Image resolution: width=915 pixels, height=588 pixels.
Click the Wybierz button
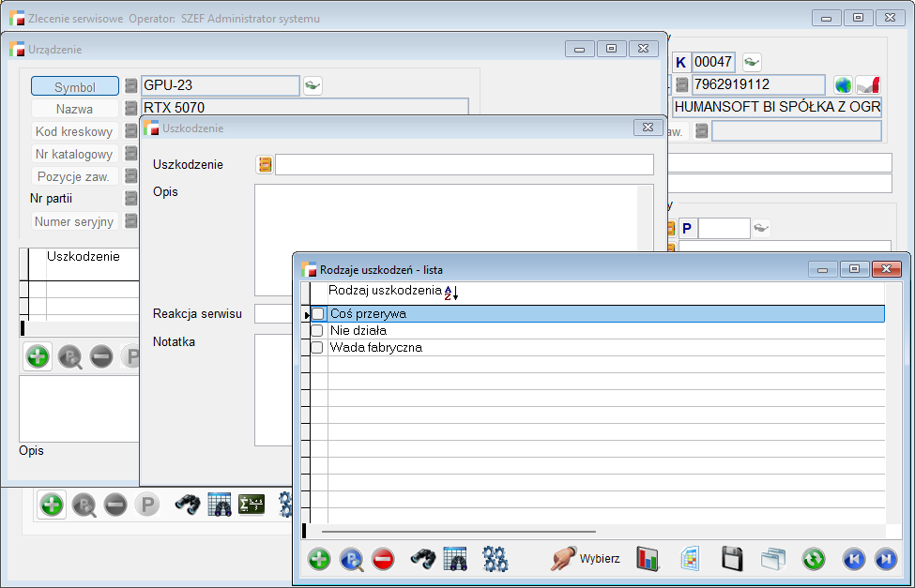587,559
